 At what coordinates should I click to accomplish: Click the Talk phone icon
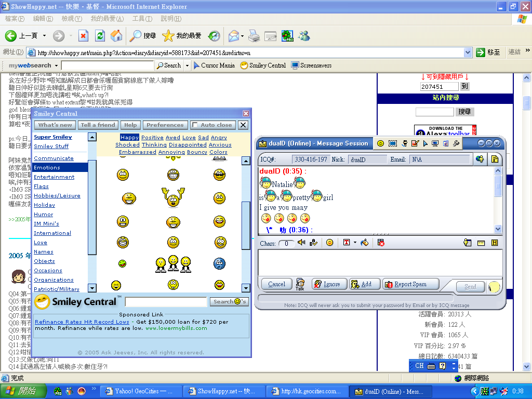click(300, 284)
